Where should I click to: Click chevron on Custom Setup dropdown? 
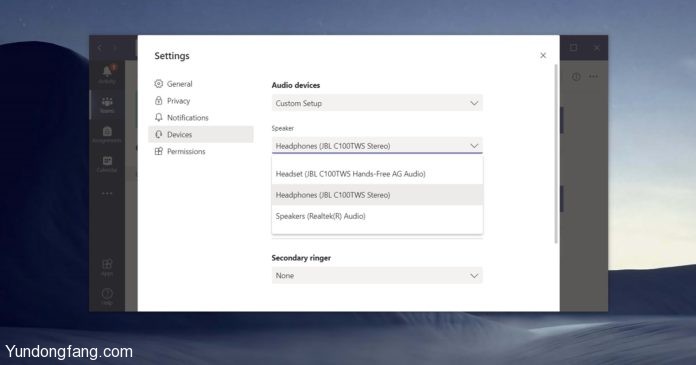tap(474, 103)
